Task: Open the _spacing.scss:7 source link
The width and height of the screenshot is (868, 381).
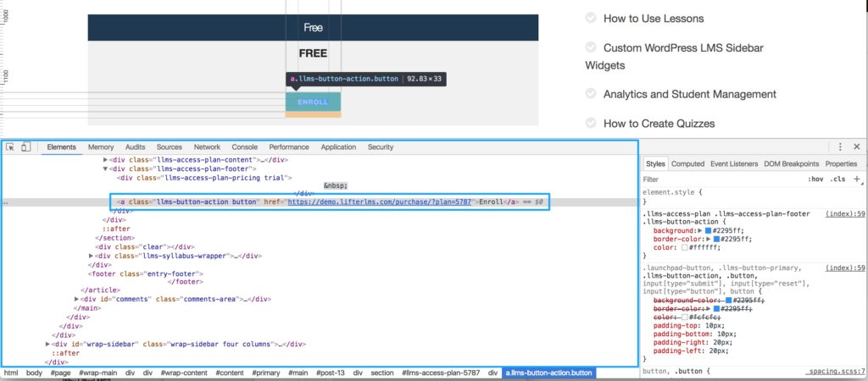Action: 835,373
